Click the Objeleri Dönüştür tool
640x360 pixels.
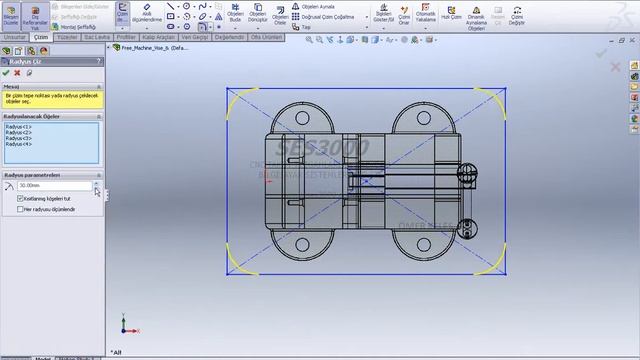pyautogui.click(x=258, y=13)
